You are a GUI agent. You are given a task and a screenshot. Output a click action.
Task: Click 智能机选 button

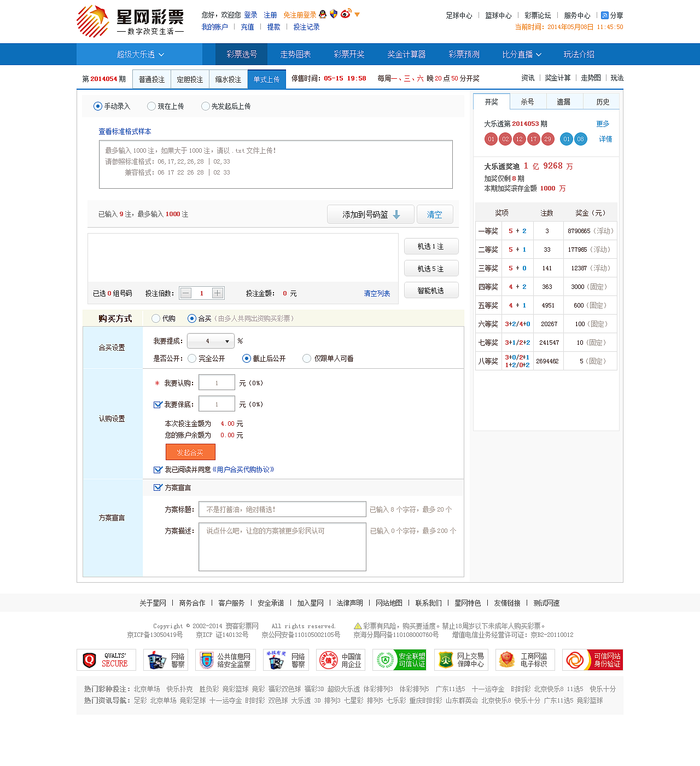[x=431, y=291]
